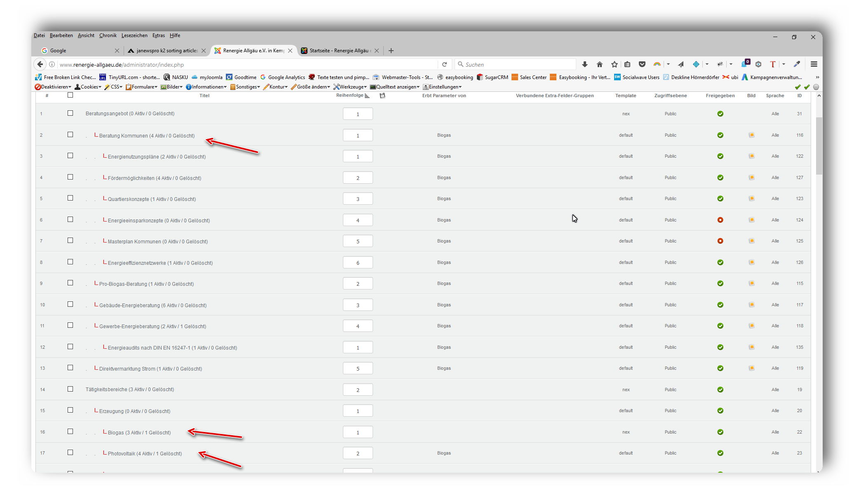Open the downloads arrow icon
The width and height of the screenshot is (854, 504).
pos(584,64)
